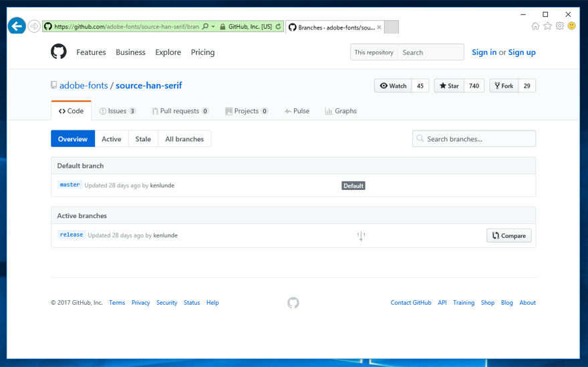
Task: Open the Help footer link
Action: point(212,302)
